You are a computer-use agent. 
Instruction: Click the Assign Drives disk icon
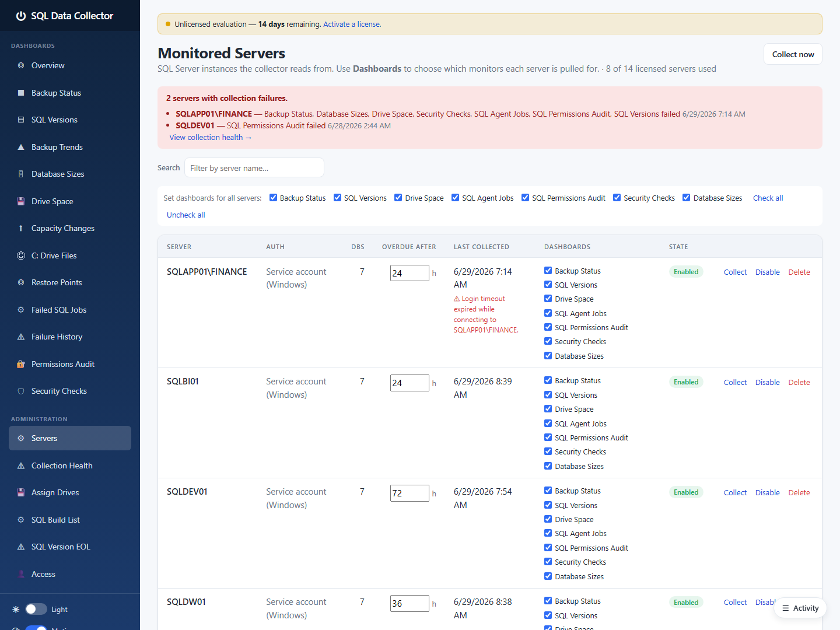pos(21,493)
